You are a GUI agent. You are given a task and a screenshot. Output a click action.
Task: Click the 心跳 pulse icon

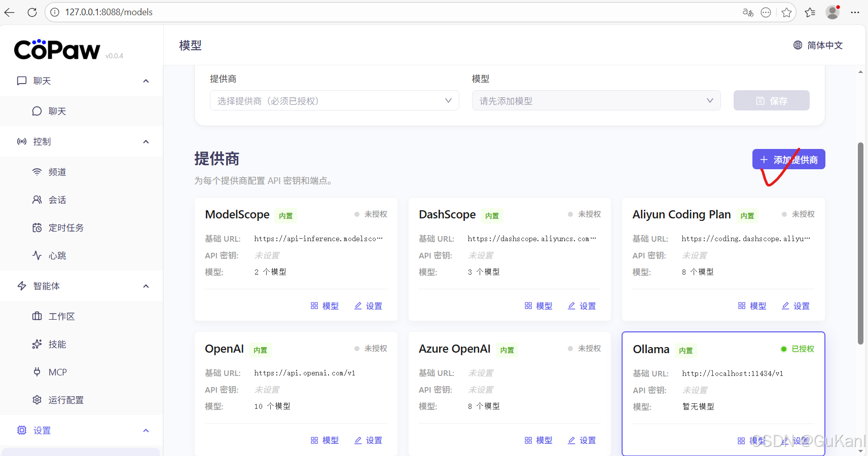[37, 255]
